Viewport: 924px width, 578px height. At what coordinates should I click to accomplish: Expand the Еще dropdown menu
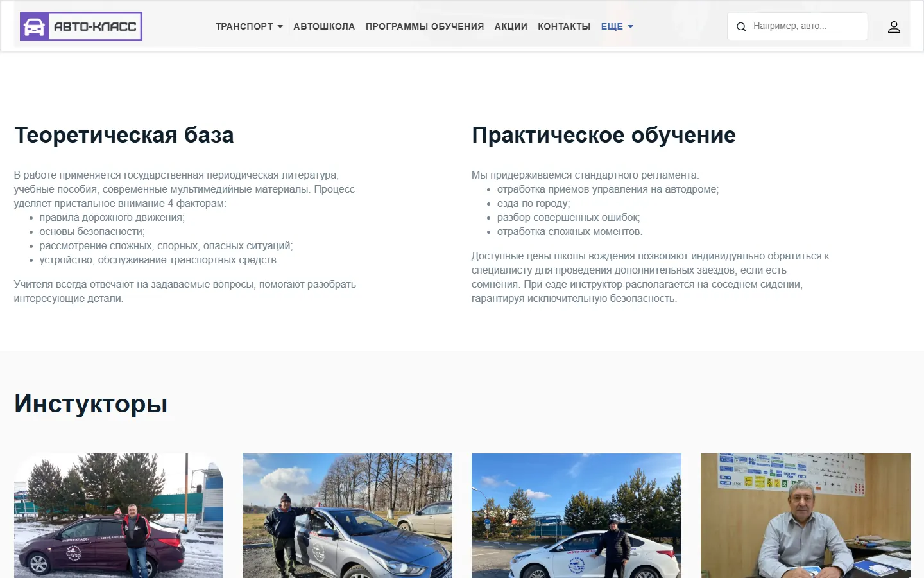point(617,26)
